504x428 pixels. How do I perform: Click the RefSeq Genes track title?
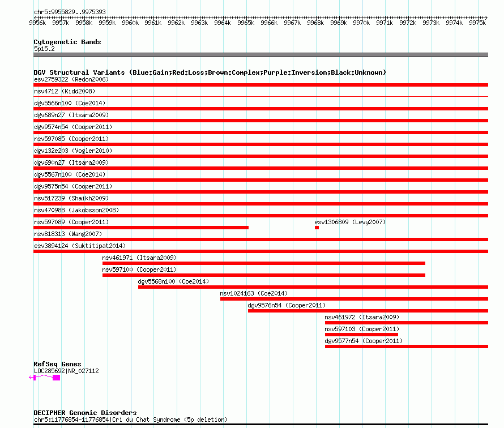57,364
